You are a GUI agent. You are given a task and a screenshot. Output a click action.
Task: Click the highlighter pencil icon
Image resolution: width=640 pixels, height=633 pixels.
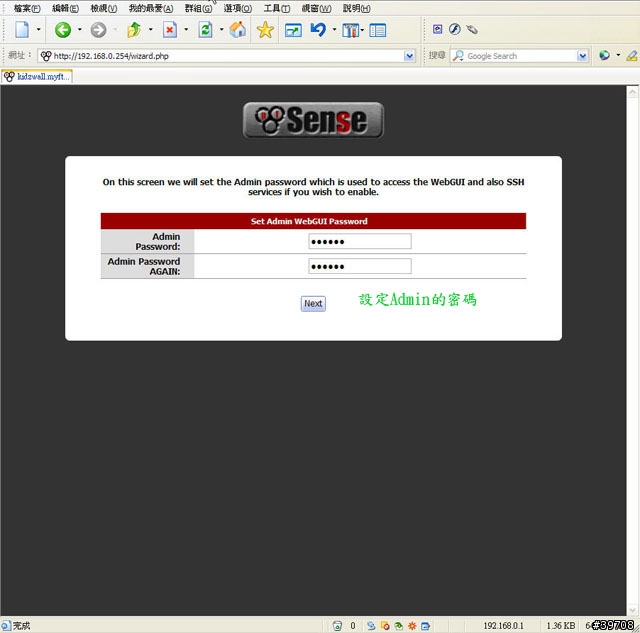632,56
